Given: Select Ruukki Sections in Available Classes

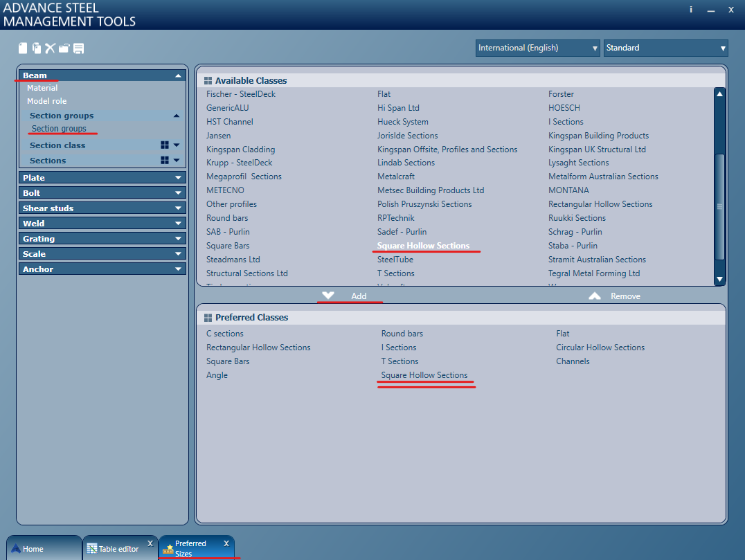Looking at the screenshot, I should 577,218.
